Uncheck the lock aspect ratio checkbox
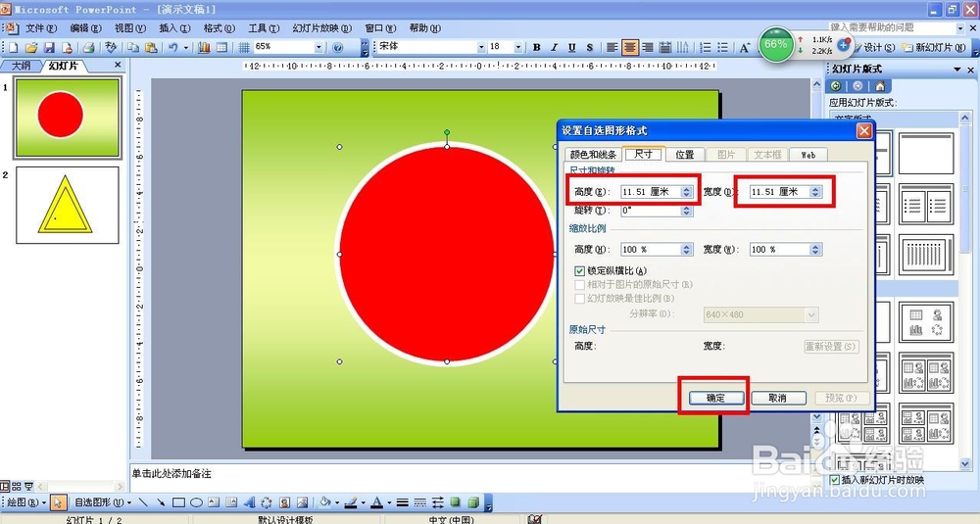 (579, 271)
